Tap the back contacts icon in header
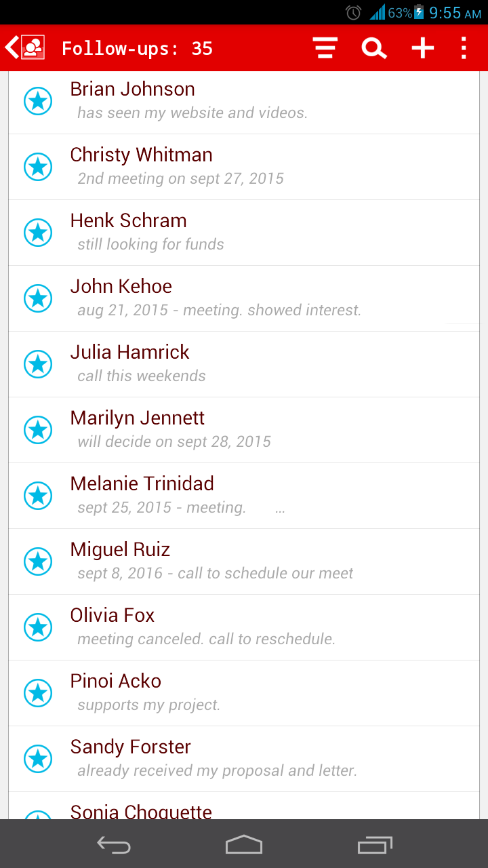This screenshot has width=488, height=868. [x=25, y=48]
